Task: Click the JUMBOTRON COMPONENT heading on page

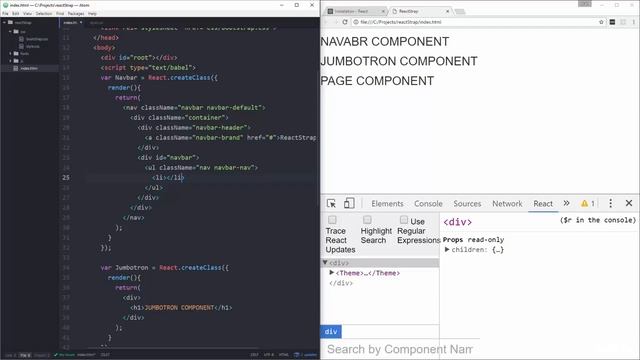Action: tap(399, 61)
